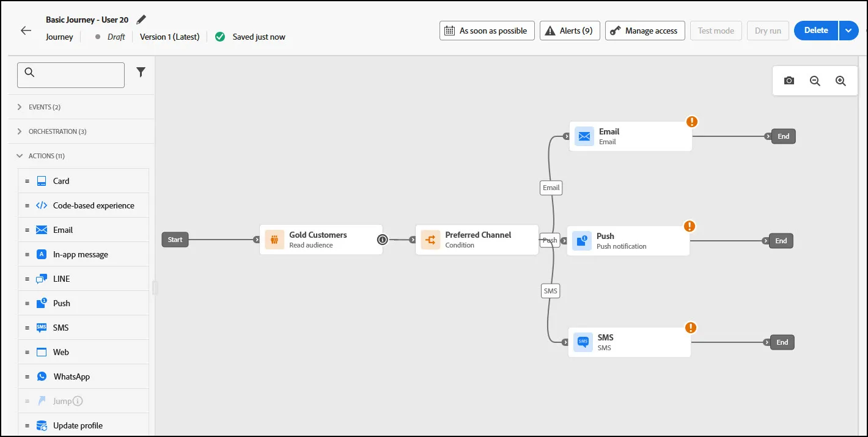
Task: Select the SMS node on canvas
Action: point(630,342)
